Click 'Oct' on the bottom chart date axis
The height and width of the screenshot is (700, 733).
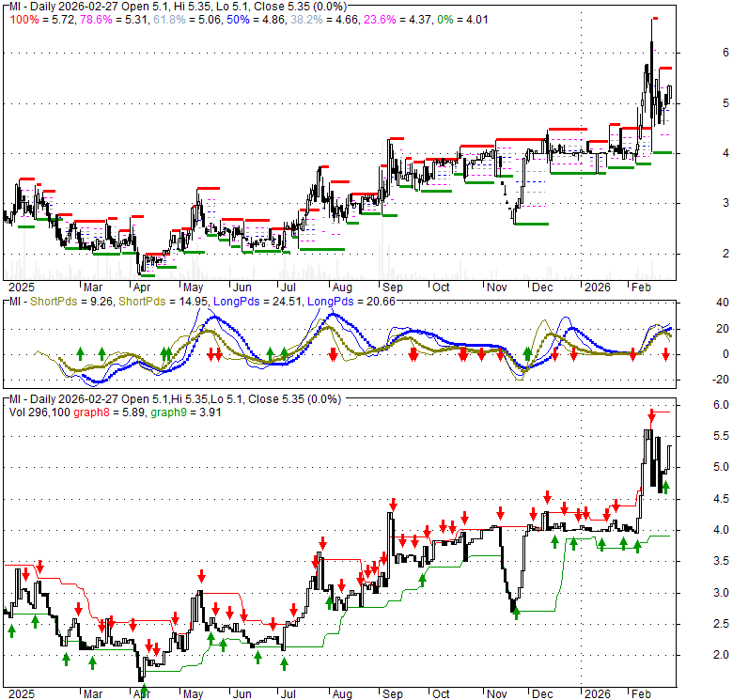(441, 694)
